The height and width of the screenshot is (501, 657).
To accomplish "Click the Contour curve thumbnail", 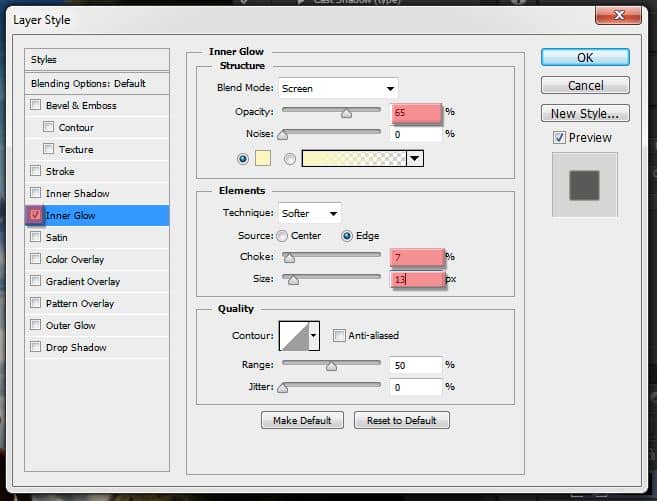I will pos(294,336).
